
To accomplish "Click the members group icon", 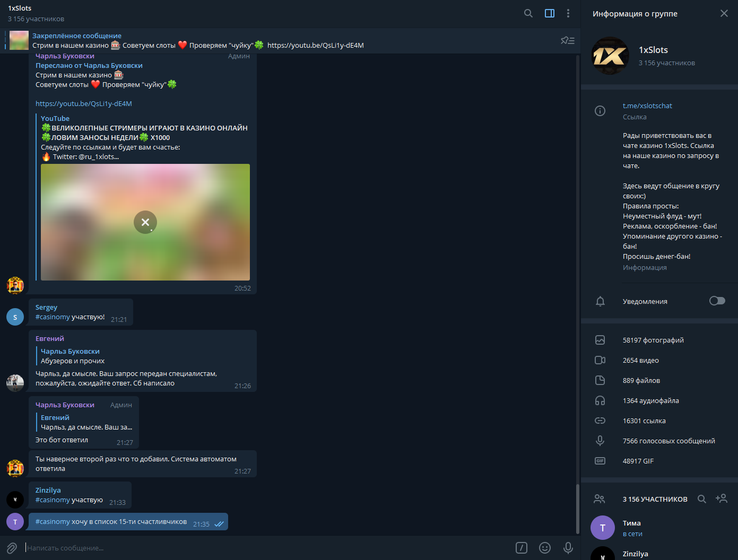I will 600,499.
